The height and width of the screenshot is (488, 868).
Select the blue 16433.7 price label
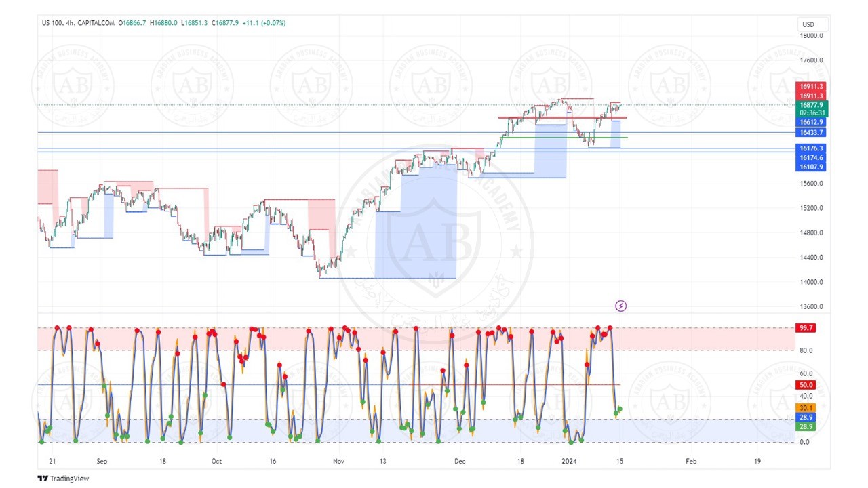811,133
